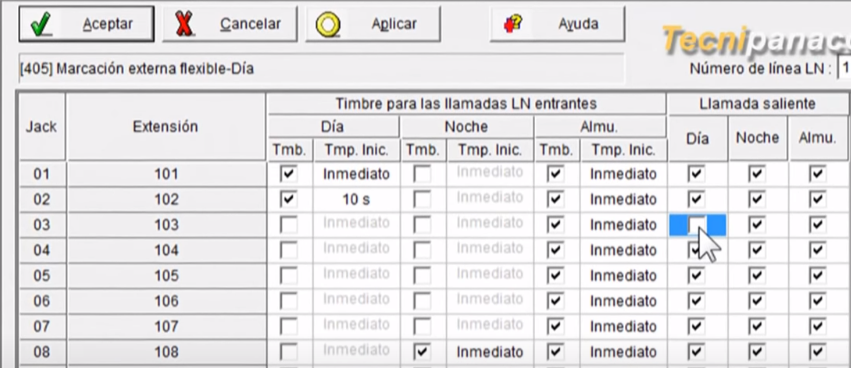Click the Aplicar button
Image resolution: width=851 pixels, height=368 pixels.
(373, 24)
